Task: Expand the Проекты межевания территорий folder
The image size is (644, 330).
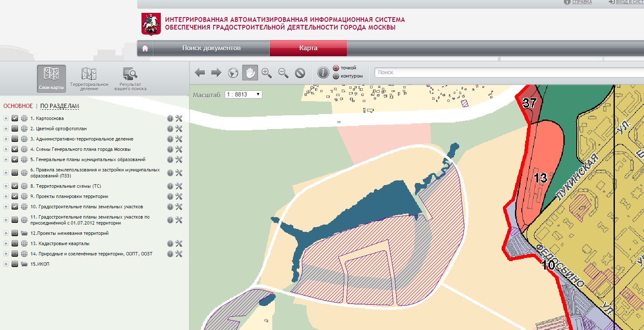Action: coord(6,233)
